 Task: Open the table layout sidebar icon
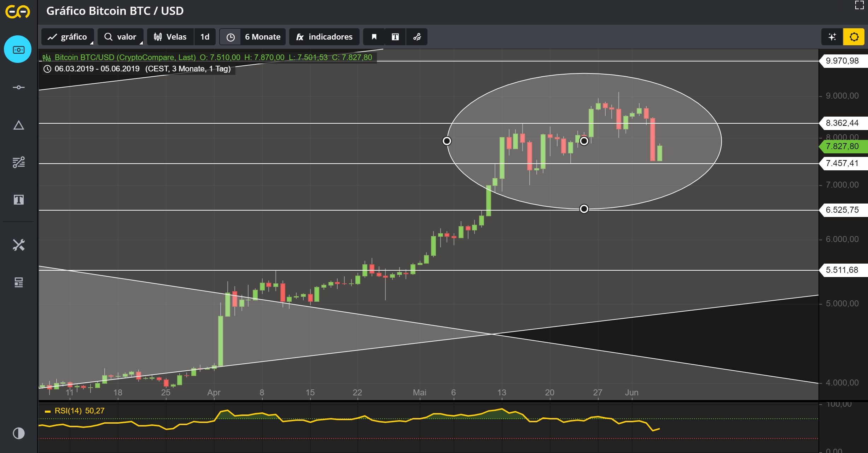click(18, 282)
